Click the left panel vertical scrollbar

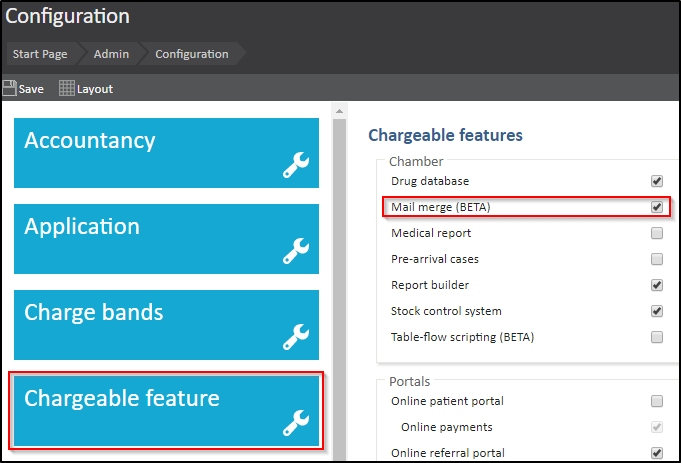tap(338, 280)
